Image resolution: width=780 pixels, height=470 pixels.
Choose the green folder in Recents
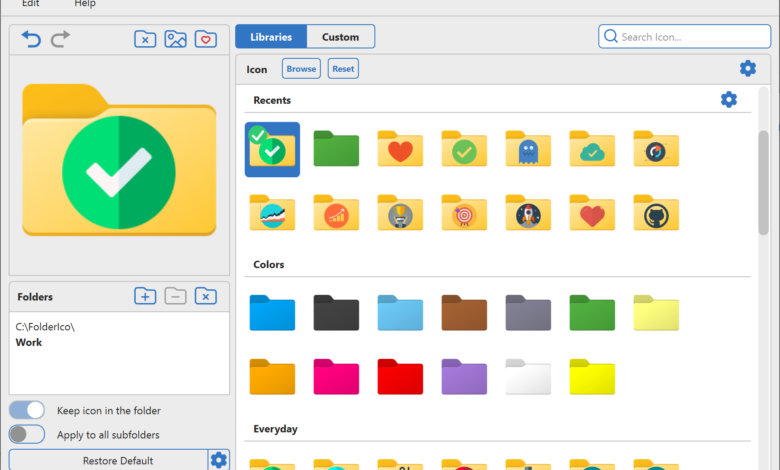(336, 148)
